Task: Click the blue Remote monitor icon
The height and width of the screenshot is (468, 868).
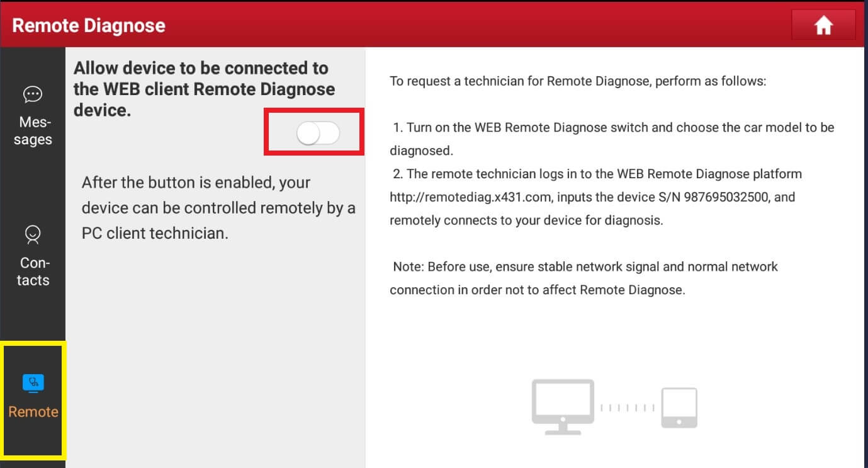Action: coord(33,382)
